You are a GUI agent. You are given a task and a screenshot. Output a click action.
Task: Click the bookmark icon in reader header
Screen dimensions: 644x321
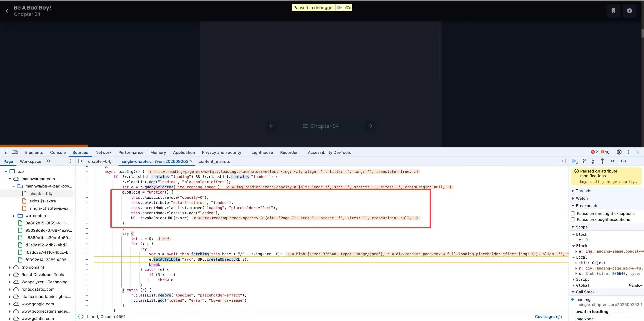[x=613, y=11]
